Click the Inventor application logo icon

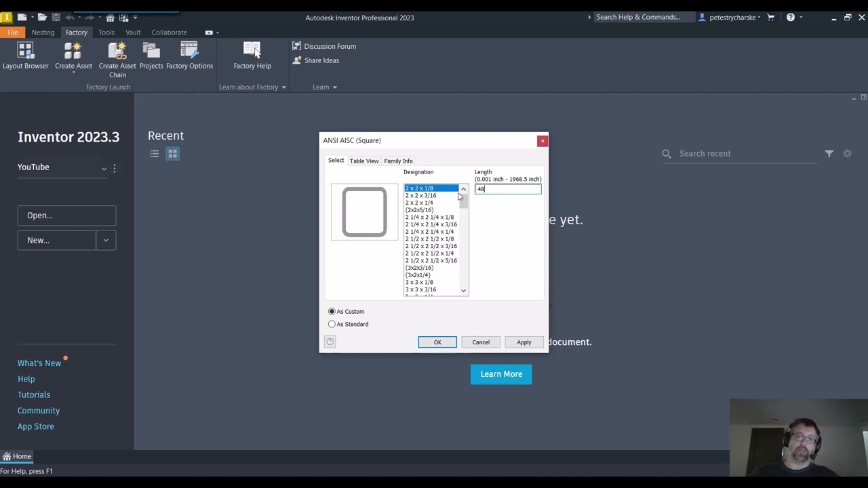[6, 17]
